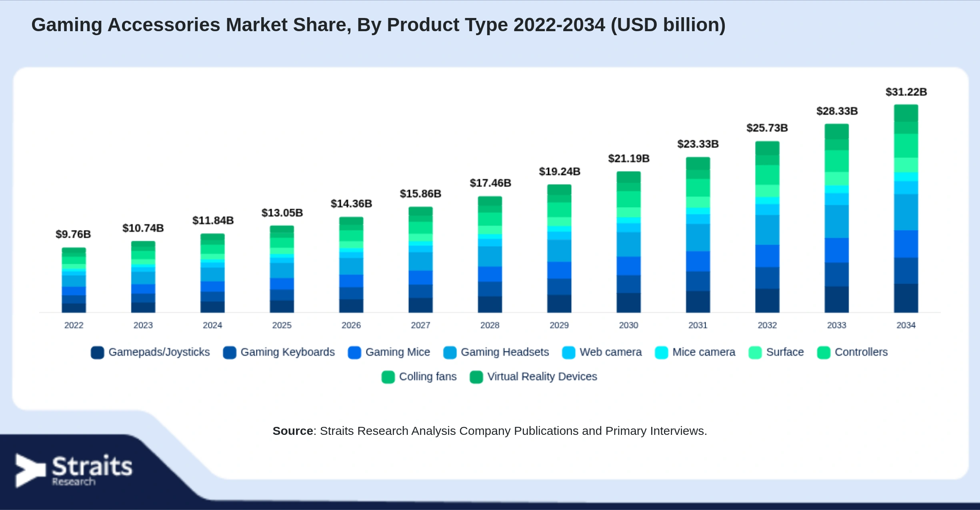980x510 pixels.
Task: Click the $21.19B value label
Action: [629, 159]
